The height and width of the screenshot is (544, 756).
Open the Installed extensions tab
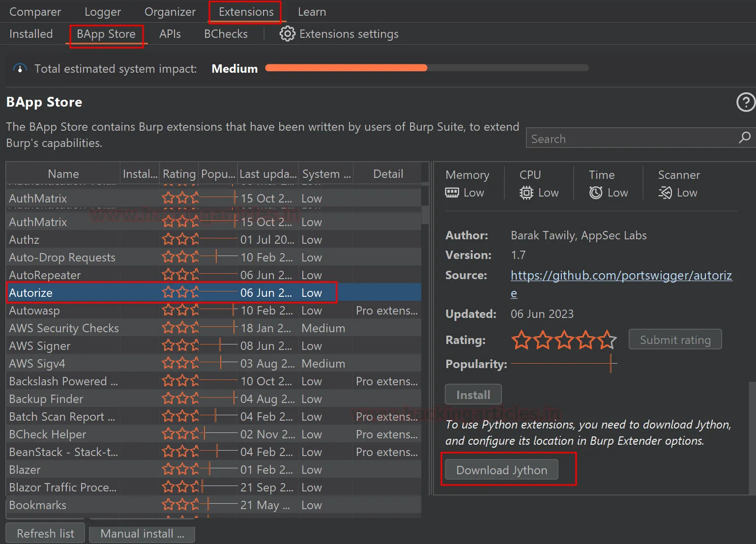pyautogui.click(x=31, y=34)
